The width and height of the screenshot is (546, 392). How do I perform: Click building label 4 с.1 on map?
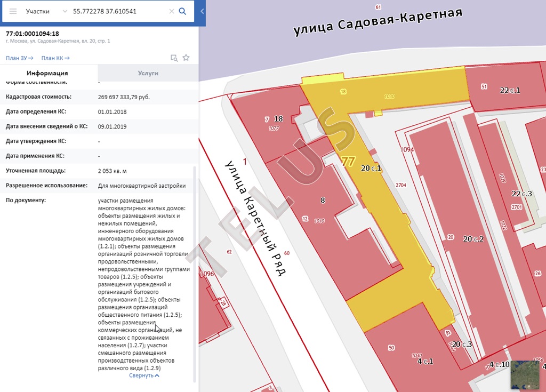[425, 361]
